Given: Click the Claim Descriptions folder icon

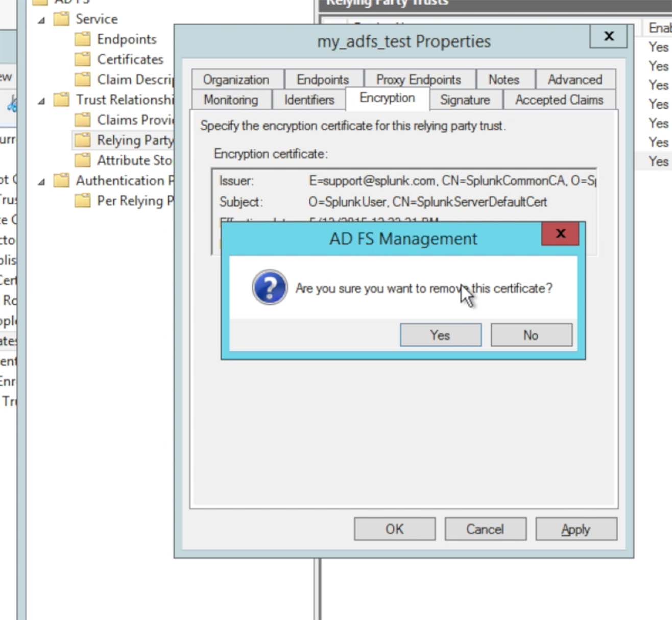Looking at the screenshot, I should point(83,80).
